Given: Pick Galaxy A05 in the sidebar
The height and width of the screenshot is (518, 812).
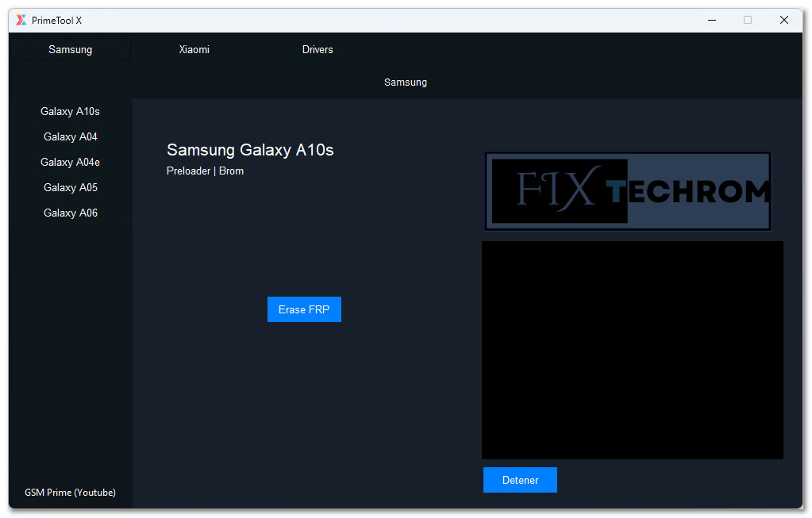Looking at the screenshot, I should click(71, 187).
